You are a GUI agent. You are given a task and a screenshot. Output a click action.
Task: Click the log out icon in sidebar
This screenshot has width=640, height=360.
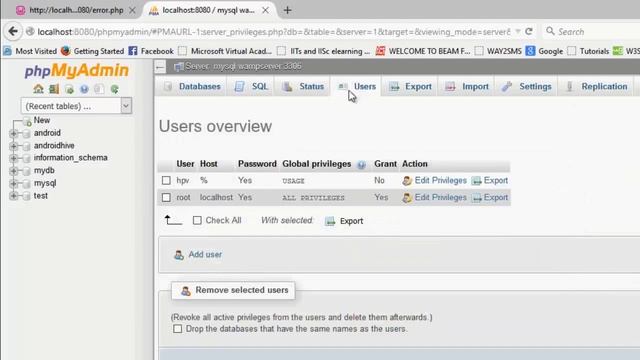pyautogui.click(x=54, y=89)
